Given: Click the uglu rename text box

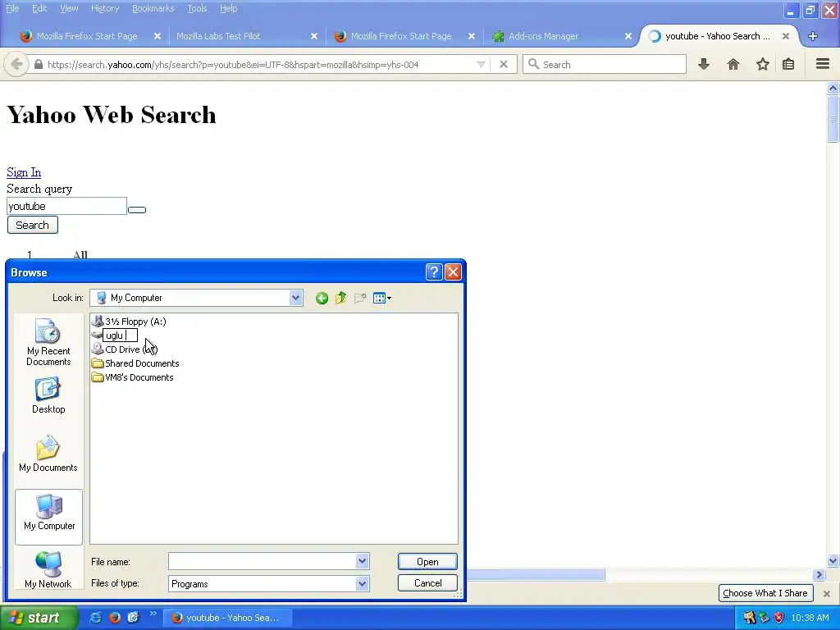Looking at the screenshot, I should click(120, 336).
